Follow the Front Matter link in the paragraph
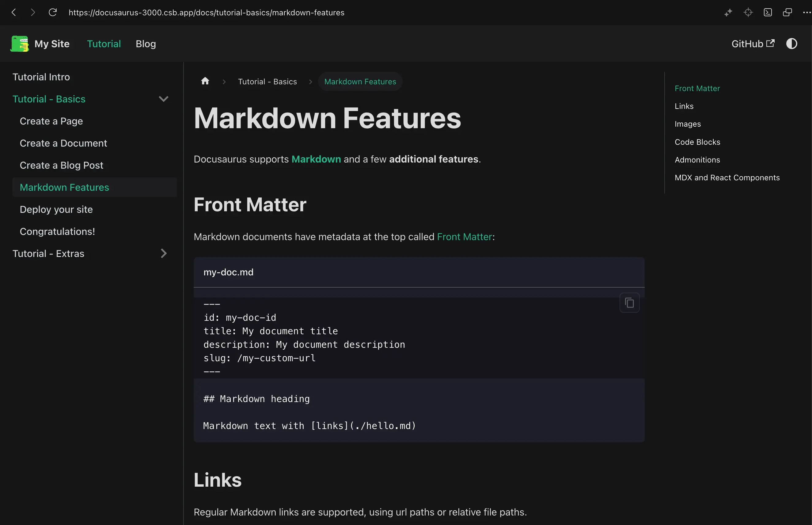 point(464,237)
